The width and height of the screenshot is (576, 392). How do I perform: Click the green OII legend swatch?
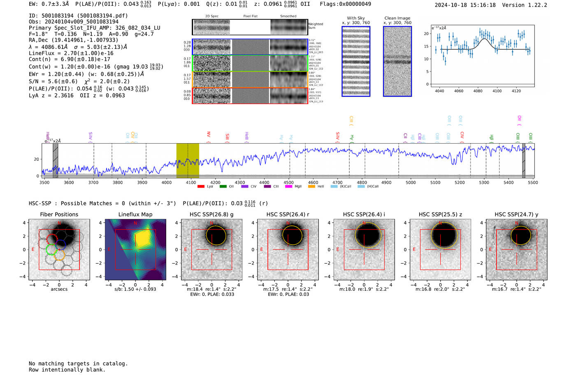tap(223, 186)
